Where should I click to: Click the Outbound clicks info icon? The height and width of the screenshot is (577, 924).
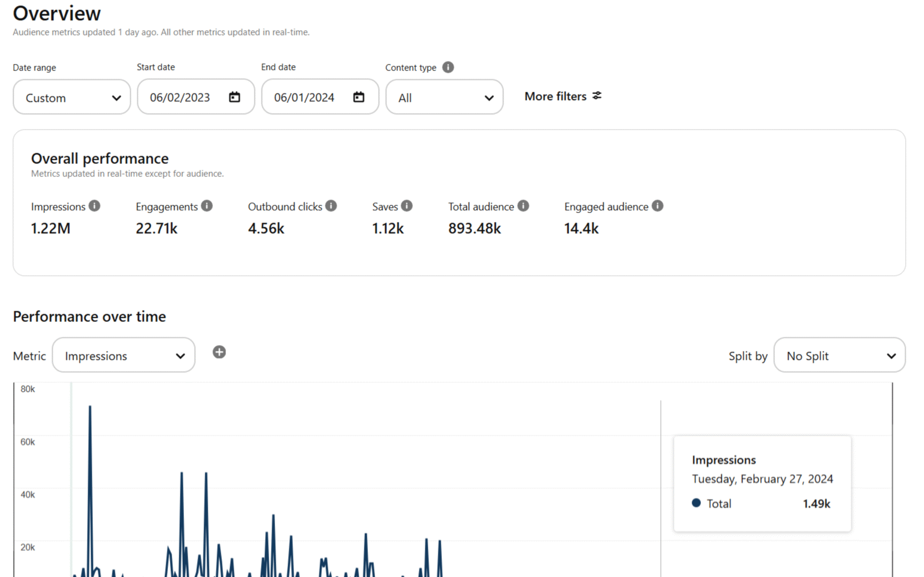point(331,206)
